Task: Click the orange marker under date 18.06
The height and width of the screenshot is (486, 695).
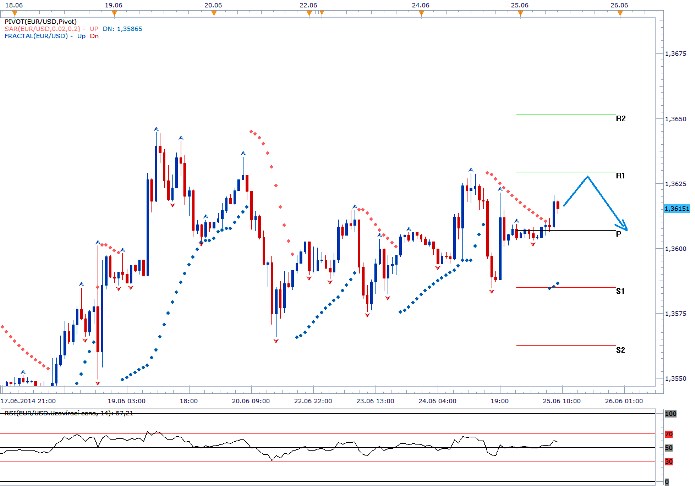Action: [x=15, y=13]
